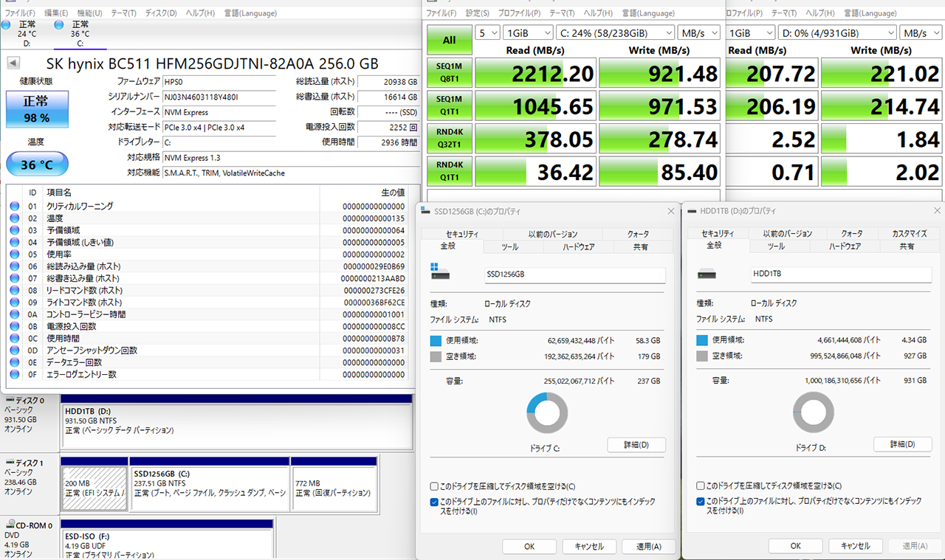Open ディスク(D) menu in CrystalDiskInfo
This screenshot has height=560, width=945.
pyautogui.click(x=161, y=13)
